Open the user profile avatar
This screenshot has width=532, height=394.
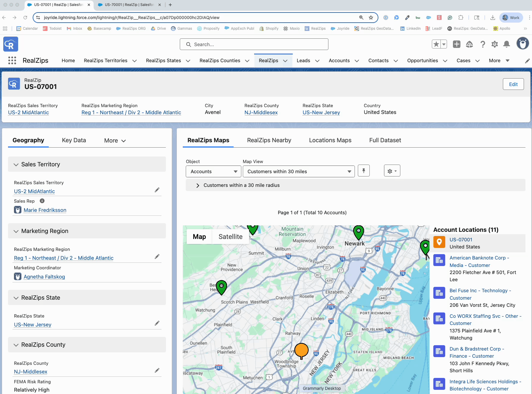point(522,43)
